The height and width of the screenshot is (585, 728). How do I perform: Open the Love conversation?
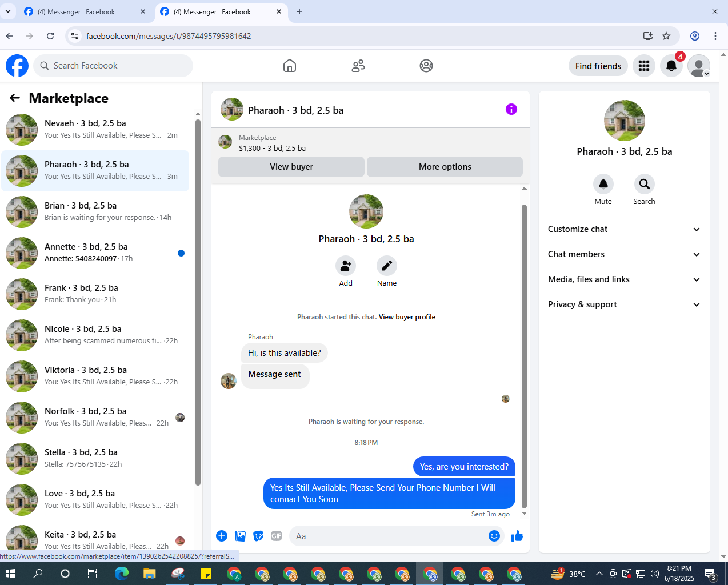pos(95,500)
